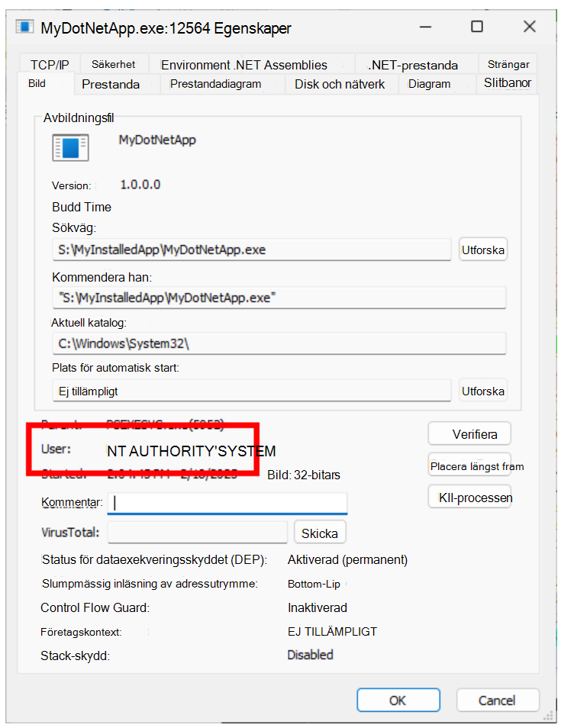561x728 pixels.
Task: Click the MyDotNetApp title bar icon
Action: (24, 27)
